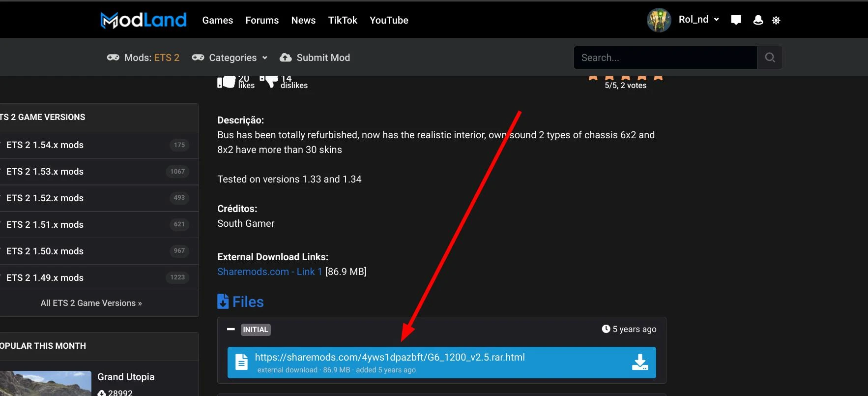Open the Forums menu item

[x=262, y=20]
